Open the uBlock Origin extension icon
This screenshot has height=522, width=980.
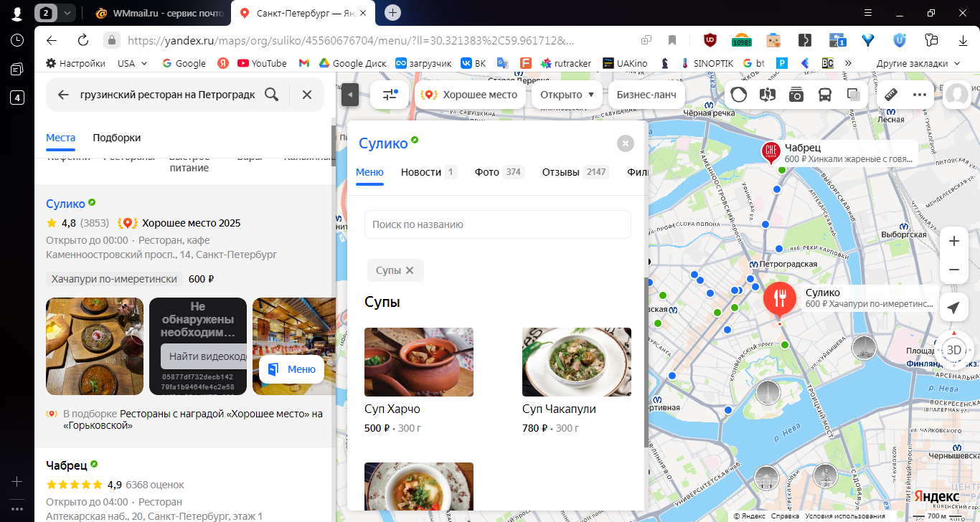pos(710,40)
